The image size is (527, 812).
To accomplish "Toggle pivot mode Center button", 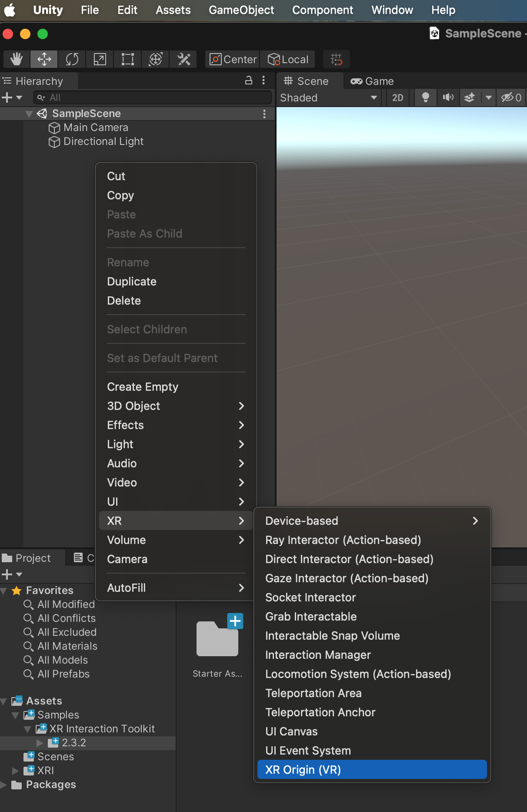I will click(233, 59).
